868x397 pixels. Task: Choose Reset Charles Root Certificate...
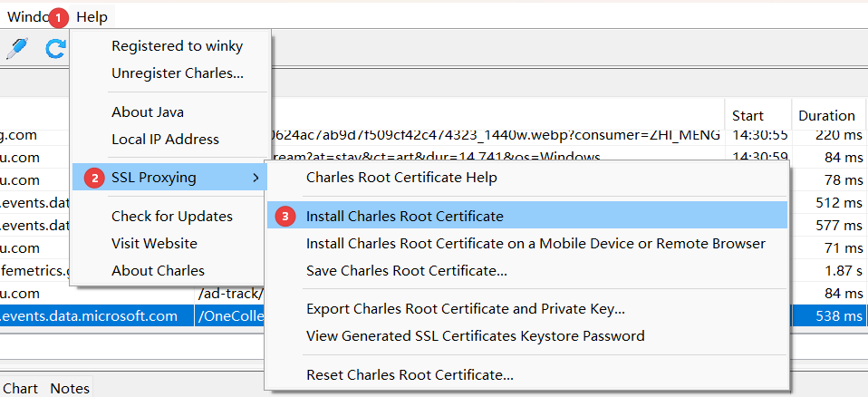[410, 375]
